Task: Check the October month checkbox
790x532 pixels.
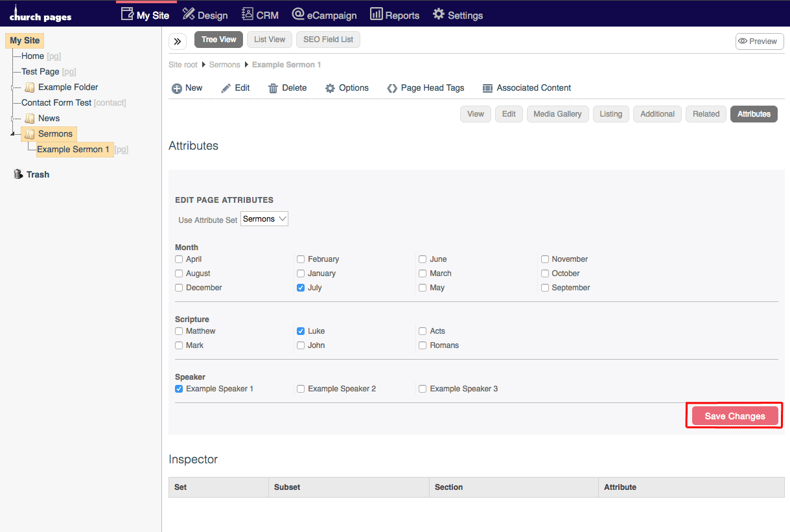Action: pyautogui.click(x=545, y=273)
